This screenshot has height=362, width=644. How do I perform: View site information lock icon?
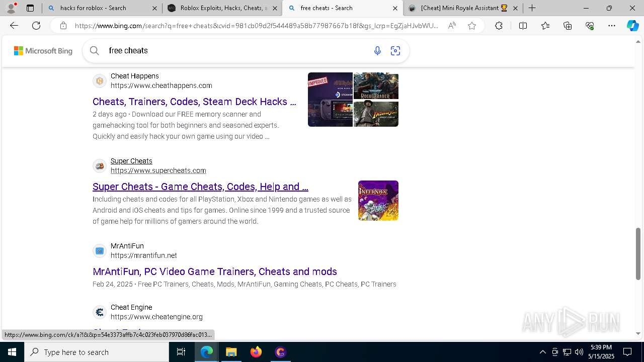[x=63, y=26]
